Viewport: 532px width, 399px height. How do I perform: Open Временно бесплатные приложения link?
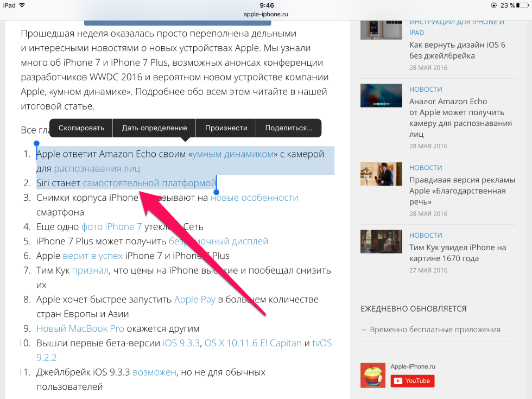point(435,330)
